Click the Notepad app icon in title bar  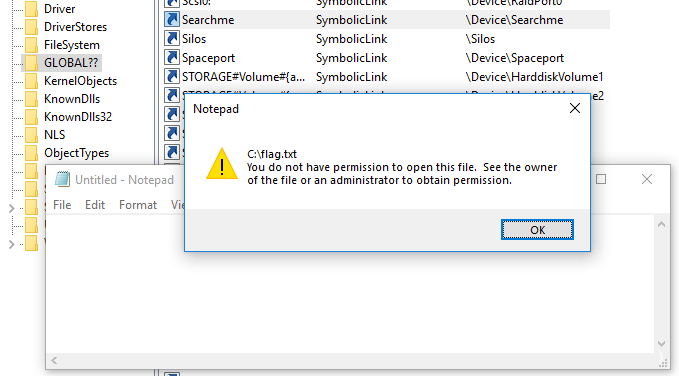[62, 179]
